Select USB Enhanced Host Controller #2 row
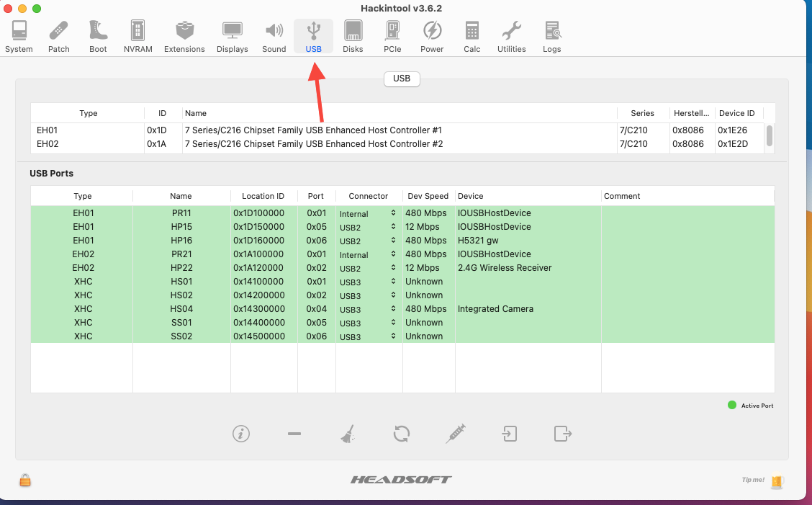Viewport: 812px width, 505px height. click(x=397, y=144)
